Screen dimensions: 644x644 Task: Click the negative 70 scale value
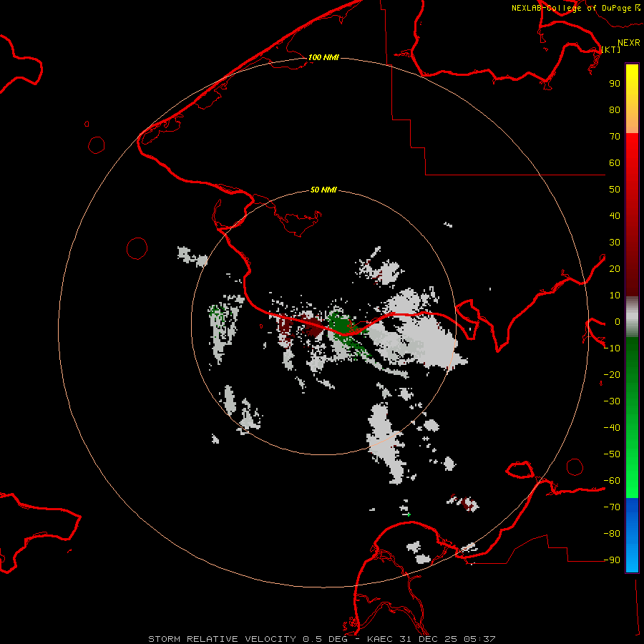(x=612, y=507)
